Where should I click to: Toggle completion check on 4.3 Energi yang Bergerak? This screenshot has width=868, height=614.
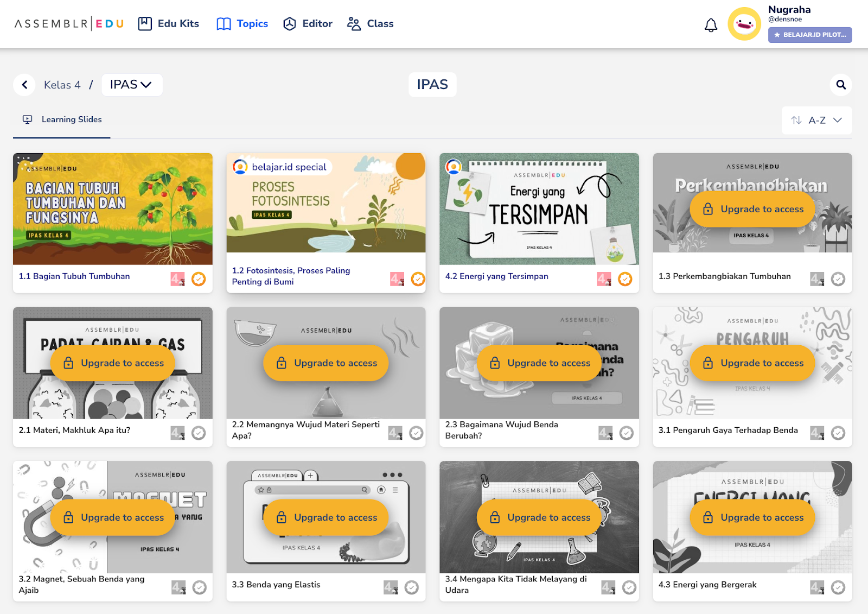[x=839, y=587]
